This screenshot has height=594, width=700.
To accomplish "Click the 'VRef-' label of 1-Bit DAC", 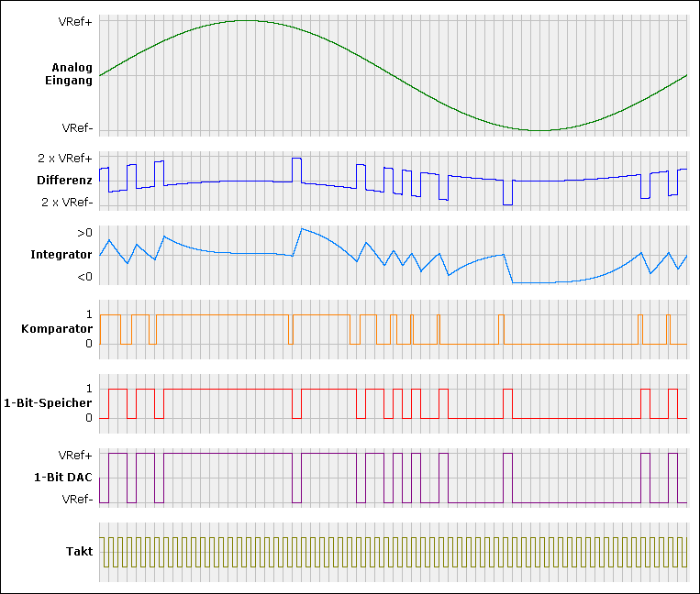I will point(77,499).
